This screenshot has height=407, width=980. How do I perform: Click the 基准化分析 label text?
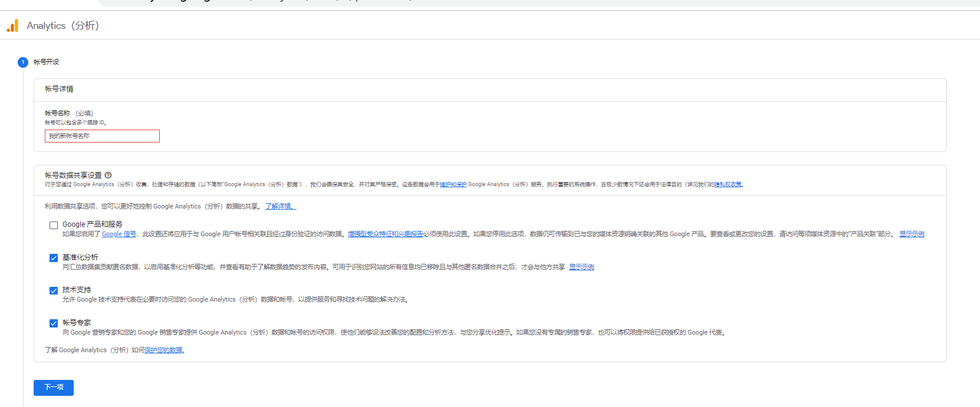click(80, 257)
